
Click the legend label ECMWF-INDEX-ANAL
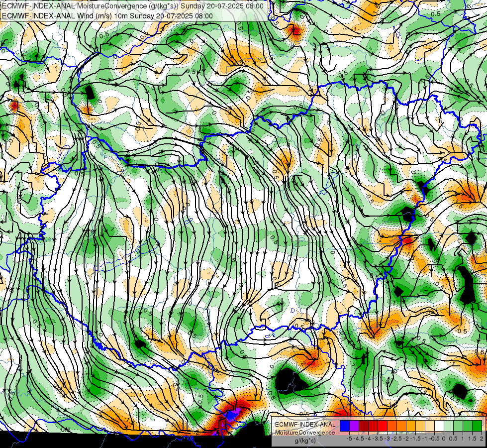[x=305, y=425]
